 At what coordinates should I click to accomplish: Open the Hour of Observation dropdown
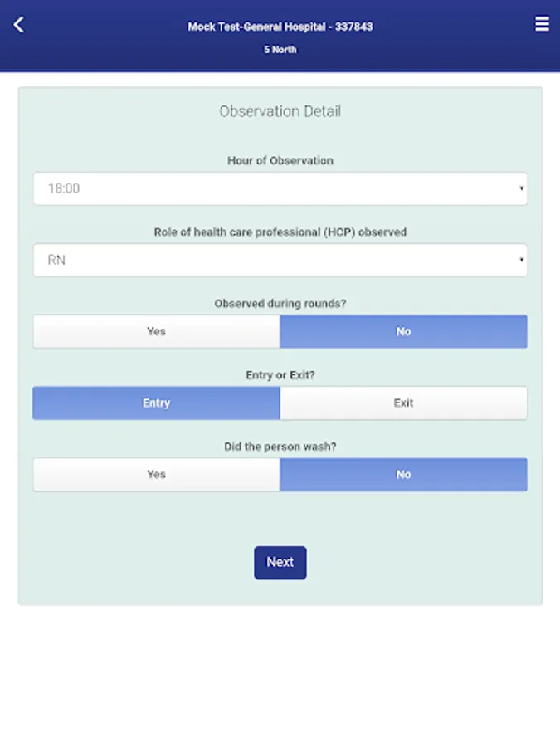[280, 188]
